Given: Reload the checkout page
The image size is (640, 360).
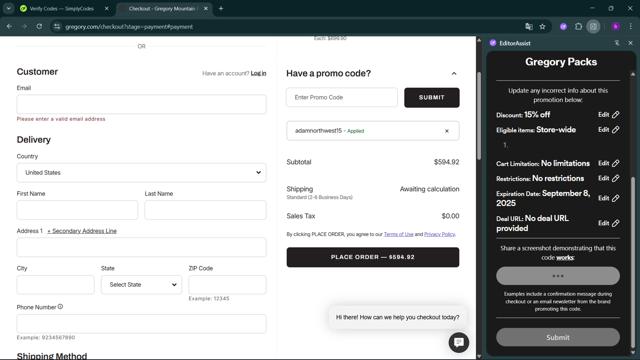Looking at the screenshot, I should click(x=39, y=27).
